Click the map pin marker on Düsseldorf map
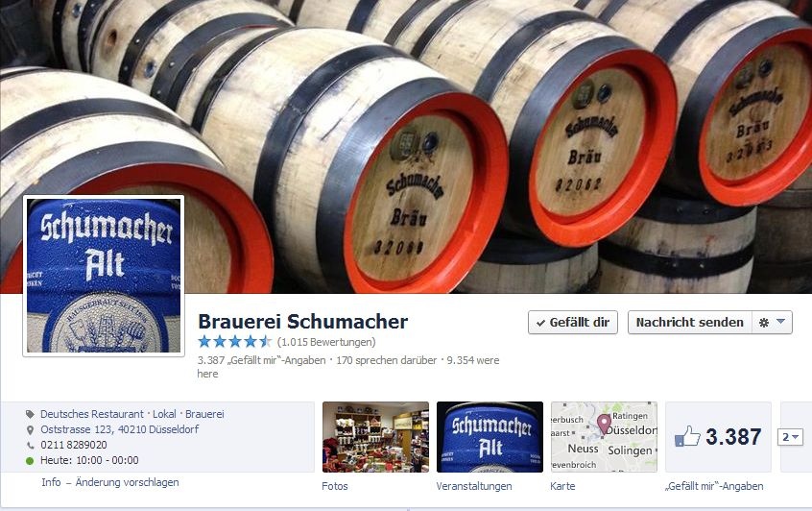Screen dimensions: 812x511 604,423
